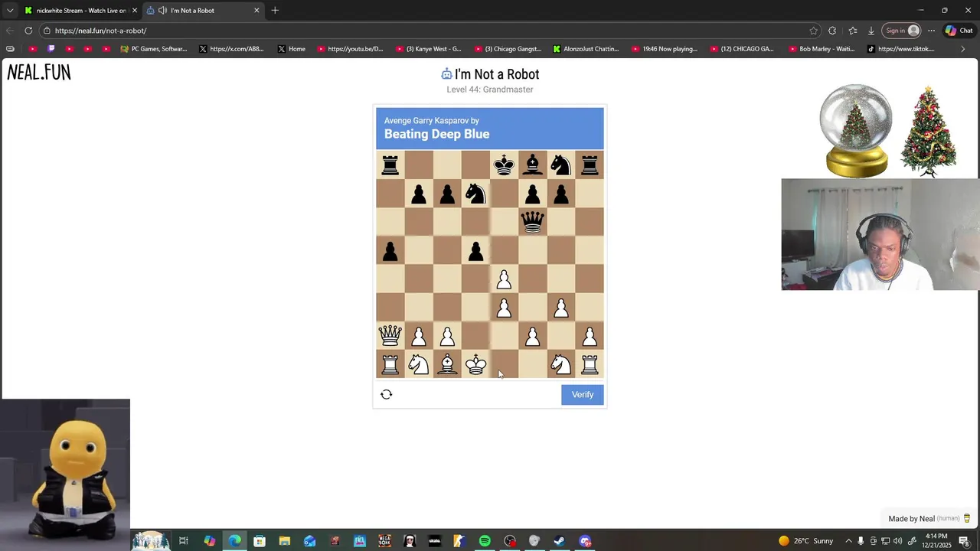
Task: Open browser settings and more menu
Action: (931, 31)
